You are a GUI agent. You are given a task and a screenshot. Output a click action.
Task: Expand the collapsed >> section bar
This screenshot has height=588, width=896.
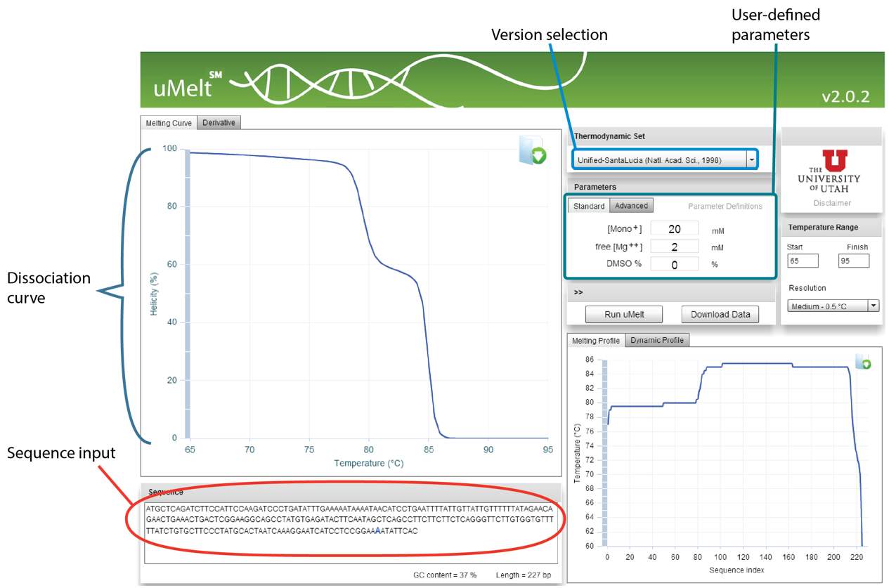[671, 292]
